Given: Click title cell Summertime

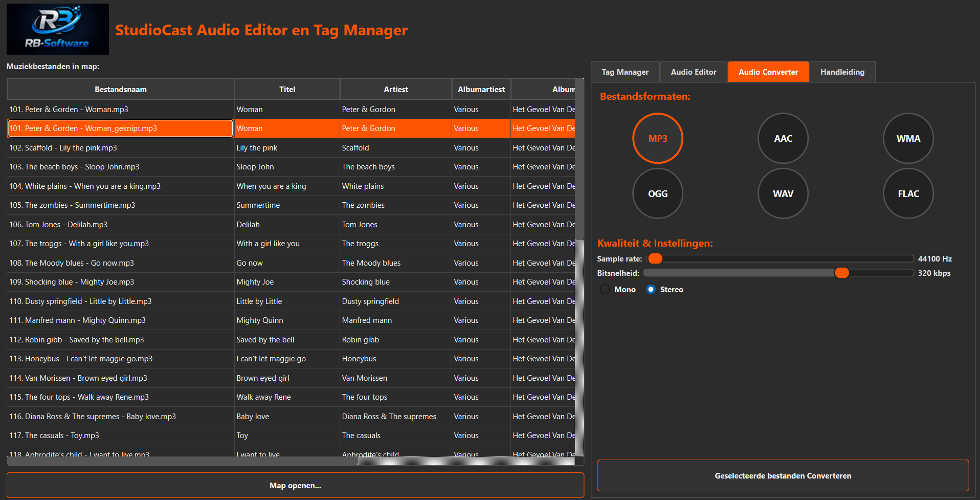Looking at the screenshot, I should point(287,205).
